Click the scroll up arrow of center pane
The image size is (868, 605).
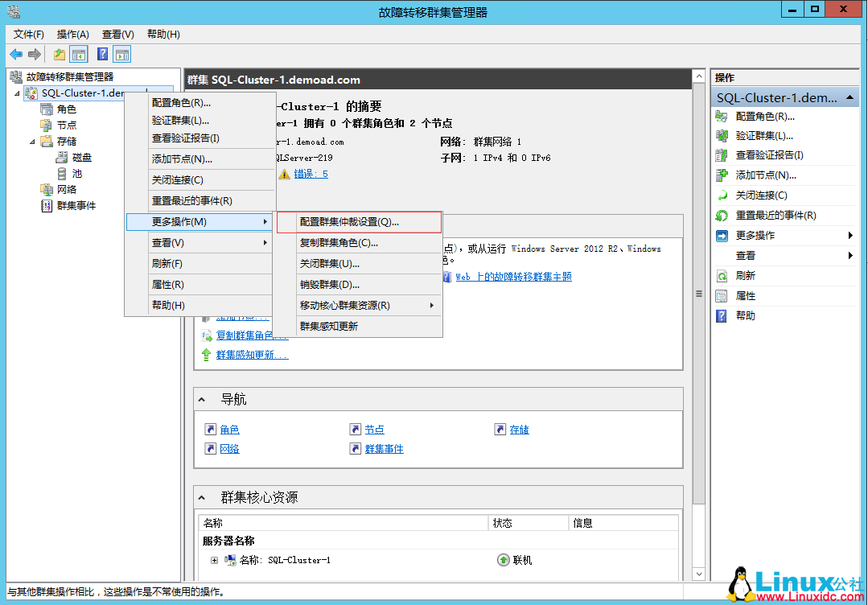click(x=699, y=76)
